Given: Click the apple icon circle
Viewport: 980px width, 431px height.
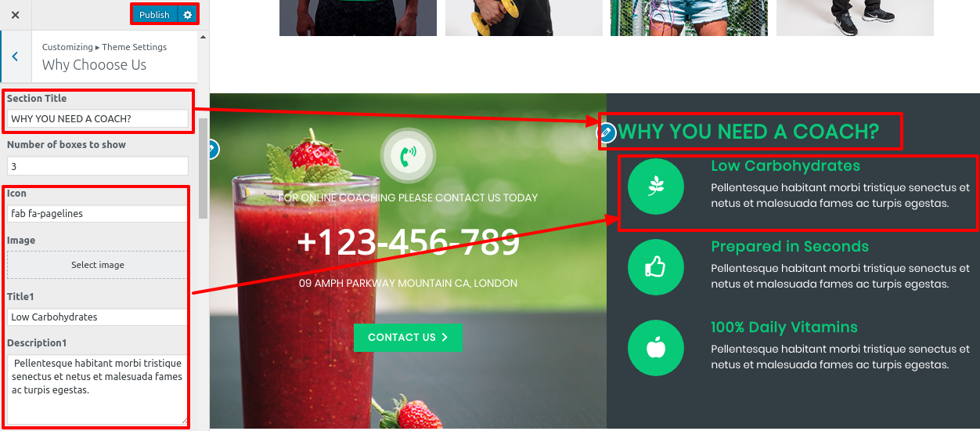Looking at the screenshot, I should [x=656, y=348].
